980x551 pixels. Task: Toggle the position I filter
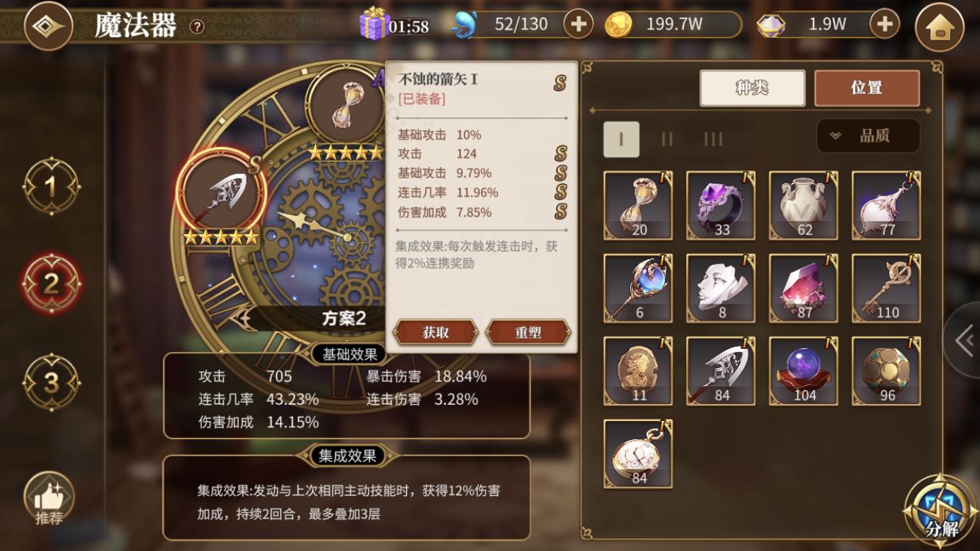[x=621, y=140]
